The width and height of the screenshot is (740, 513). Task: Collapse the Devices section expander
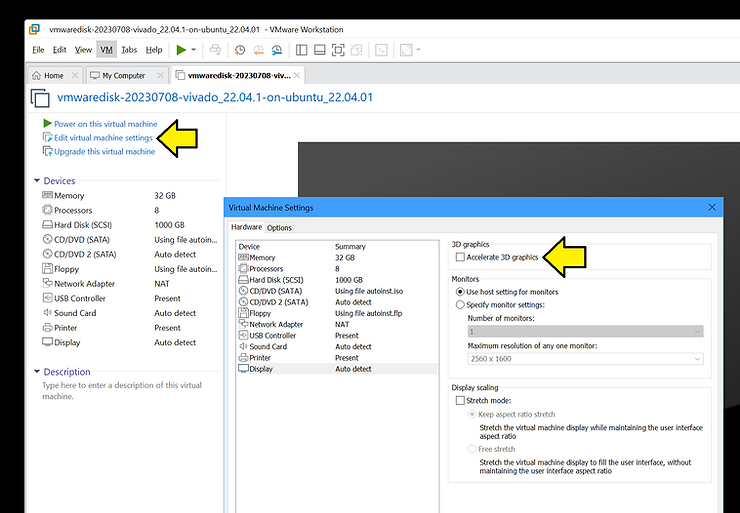36,181
